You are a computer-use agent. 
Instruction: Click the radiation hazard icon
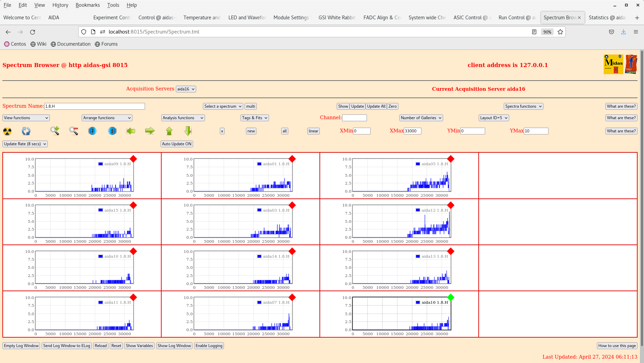pos(7,131)
